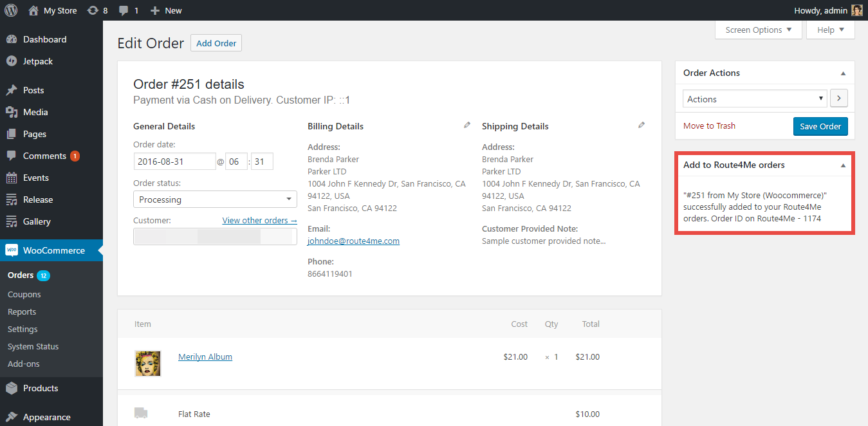Click the admin avatar icon
868x426 pixels.
click(857, 10)
